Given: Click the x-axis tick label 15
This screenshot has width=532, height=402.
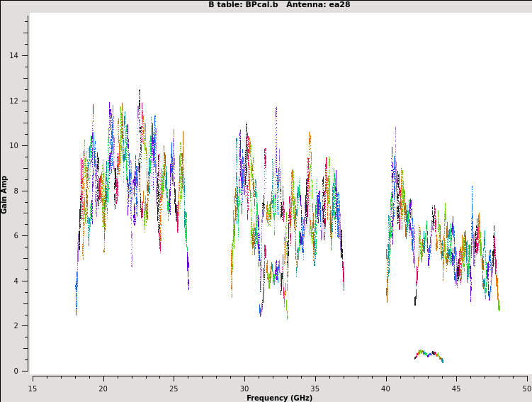Looking at the screenshot, I should point(33,389).
